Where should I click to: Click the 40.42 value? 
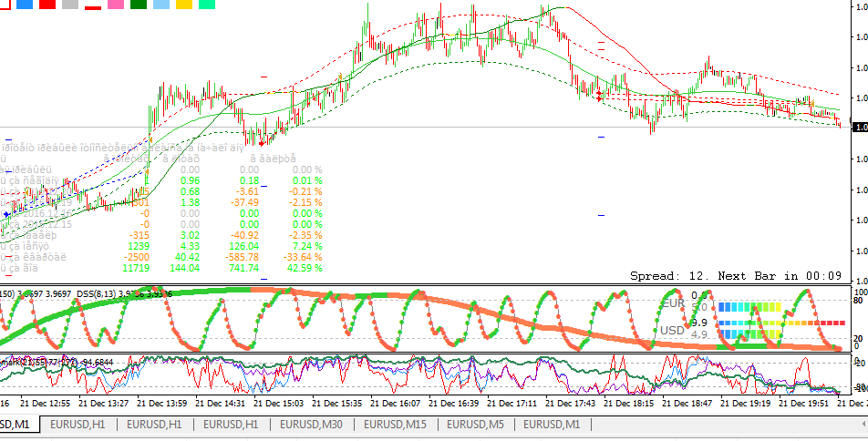(x=187, y=257)
